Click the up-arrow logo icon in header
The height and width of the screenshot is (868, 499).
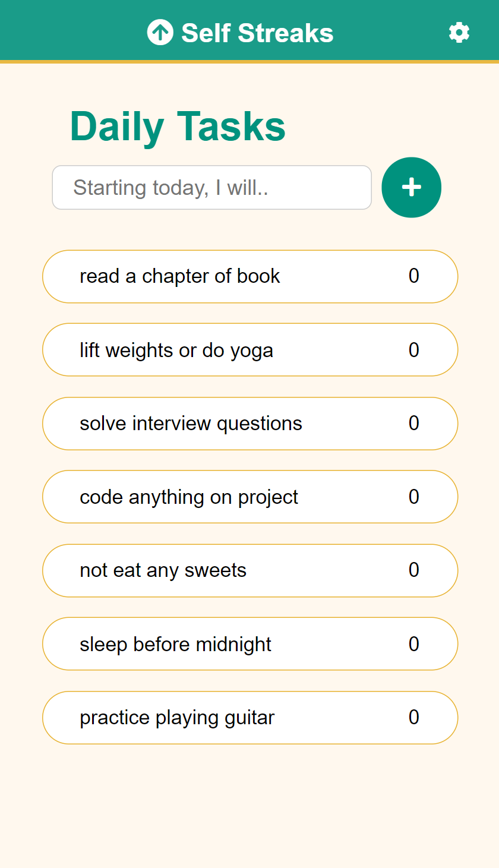pos(160,33)
